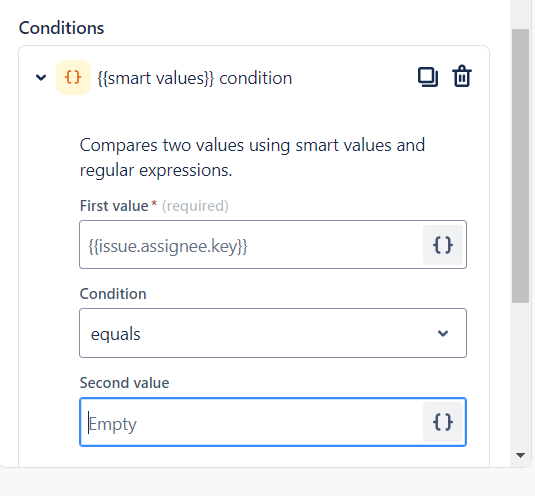Click the orange curly braces condition icon

pyautogui.click(x=73, y=77)
